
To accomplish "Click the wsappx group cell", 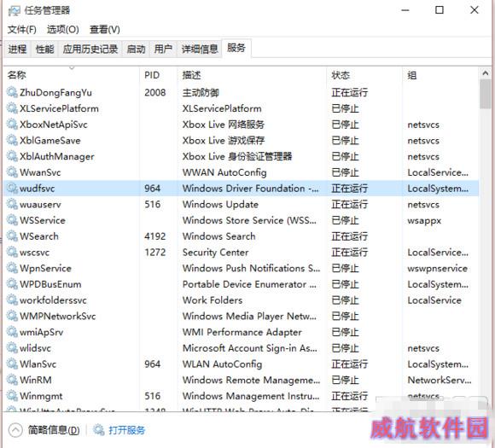I will pos(424,220).
